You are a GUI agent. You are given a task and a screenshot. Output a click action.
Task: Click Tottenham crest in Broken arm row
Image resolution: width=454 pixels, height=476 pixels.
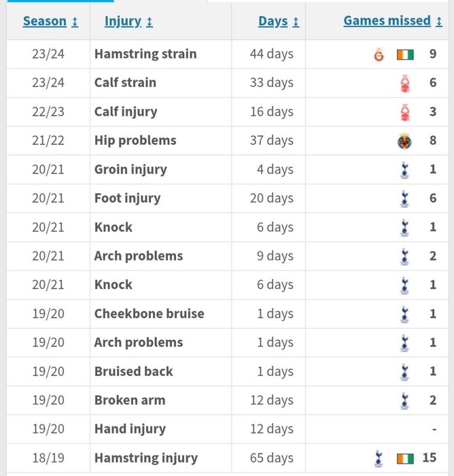[x=404, y=401]
